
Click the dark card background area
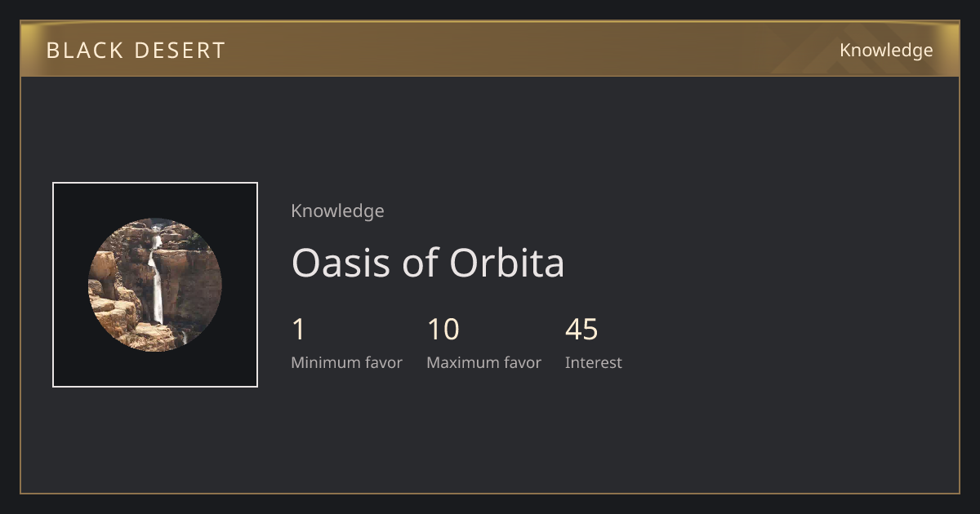click(735, 286)
